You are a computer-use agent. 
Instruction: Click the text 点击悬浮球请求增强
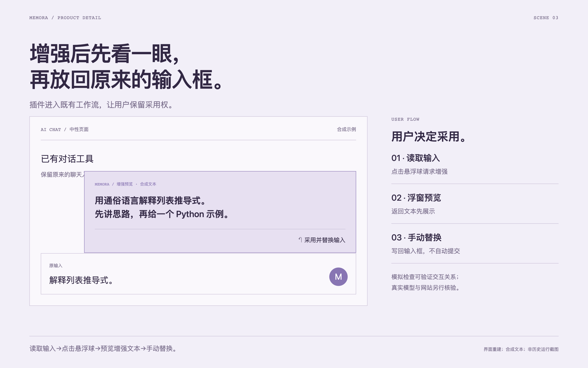[419, 171]
